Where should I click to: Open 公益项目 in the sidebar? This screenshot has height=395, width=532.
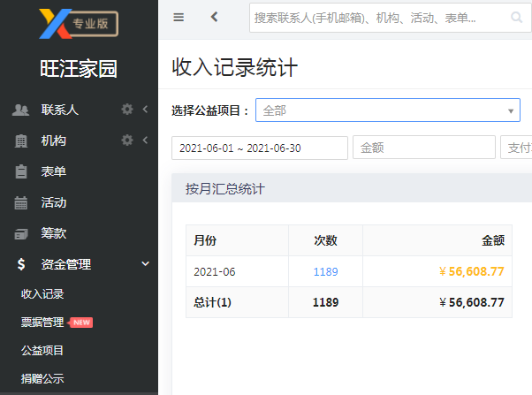click(42, 350)
